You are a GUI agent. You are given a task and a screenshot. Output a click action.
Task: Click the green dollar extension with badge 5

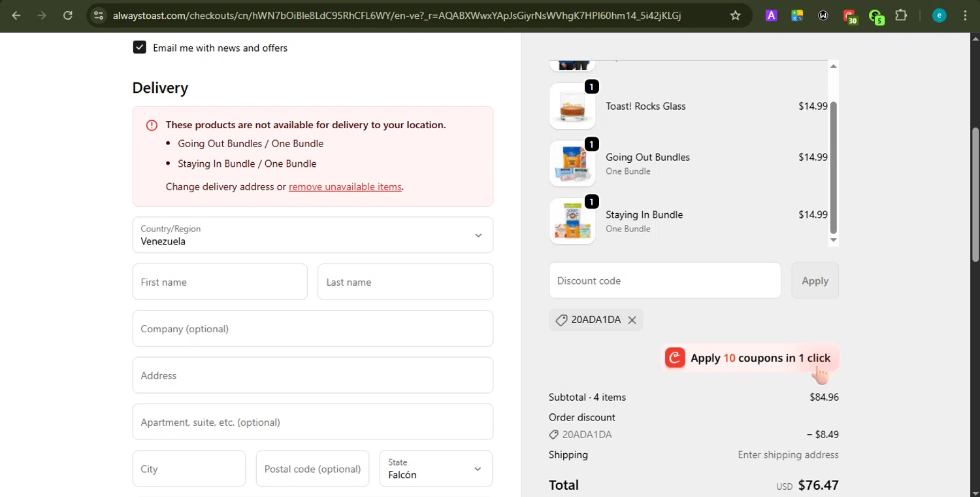point(875,16)
